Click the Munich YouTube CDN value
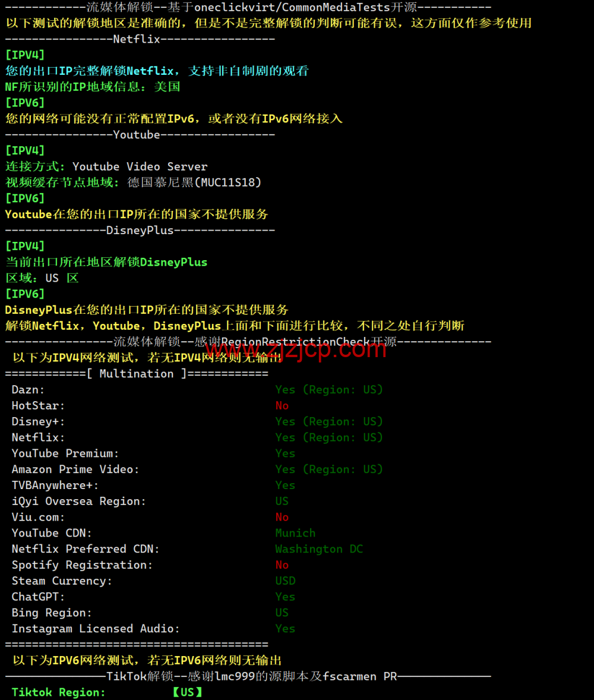The image size is (594, 700). (x=295, y=533)
